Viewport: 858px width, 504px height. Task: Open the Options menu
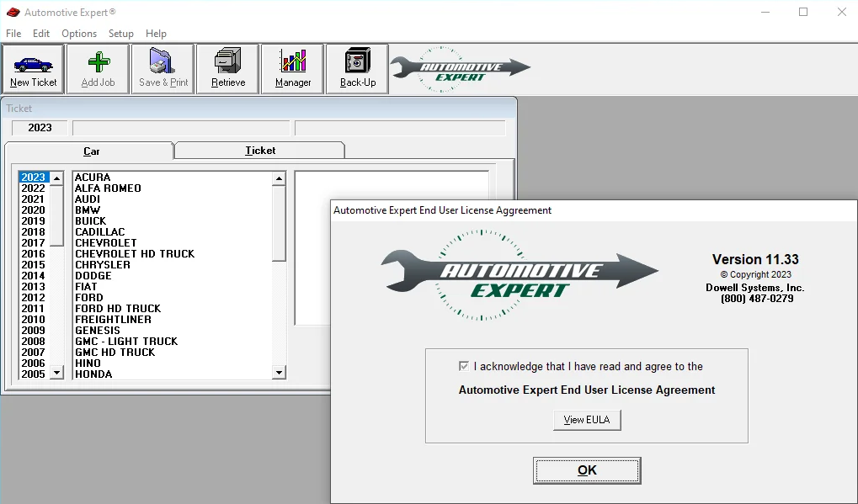coord(79,34)
